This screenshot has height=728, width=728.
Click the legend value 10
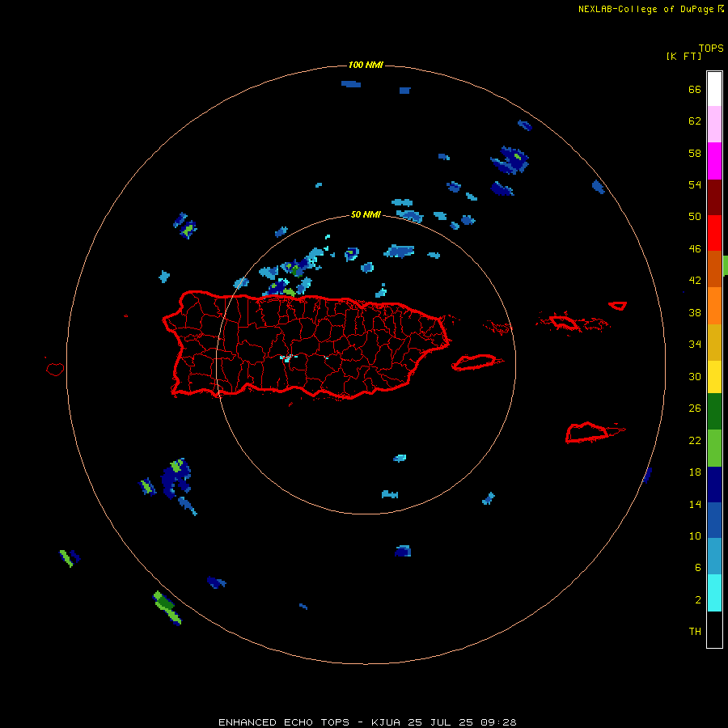coord(695,535)
